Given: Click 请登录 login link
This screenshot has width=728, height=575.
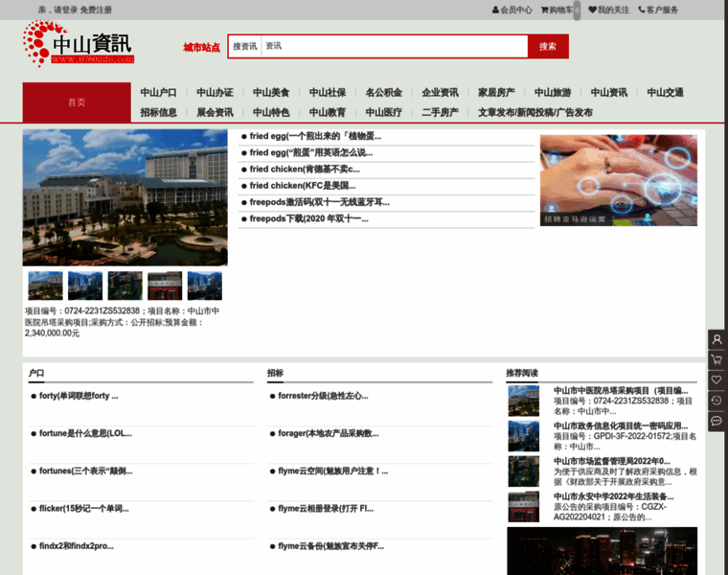Looking at the screenshot, I should [66, 10].
